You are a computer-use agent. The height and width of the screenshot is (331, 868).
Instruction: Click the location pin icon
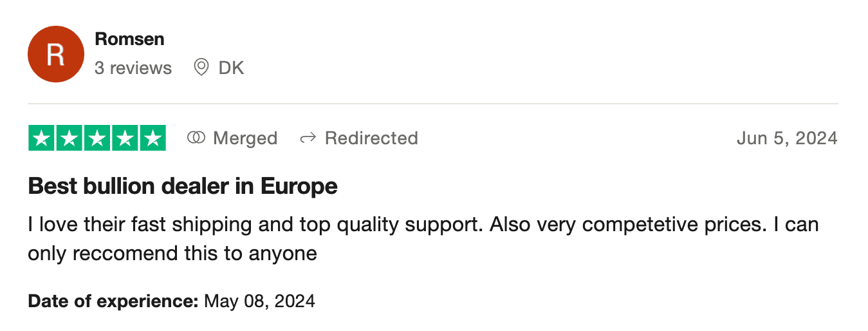click(x=201, y=67)
